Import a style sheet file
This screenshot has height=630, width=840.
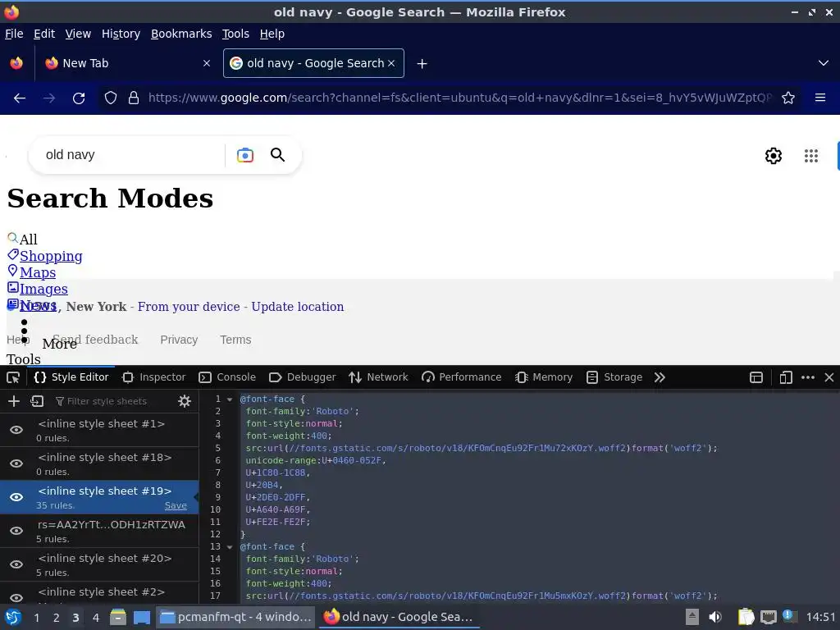[37, 401]
